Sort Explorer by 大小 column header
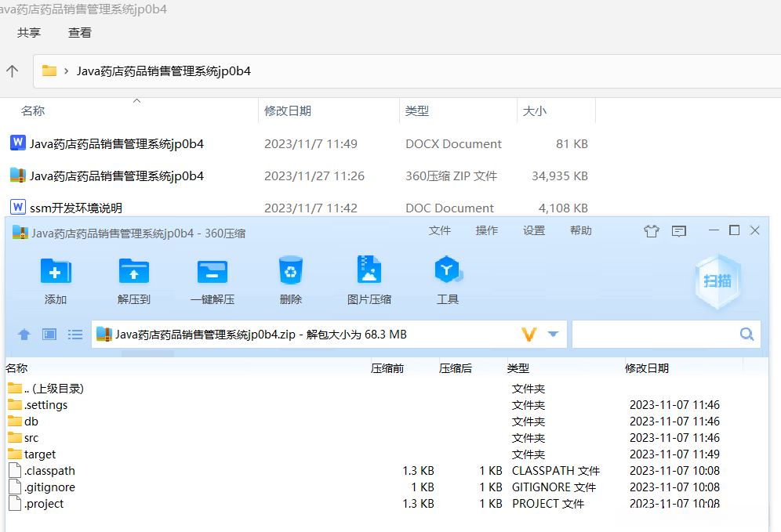 pos(535,110)
